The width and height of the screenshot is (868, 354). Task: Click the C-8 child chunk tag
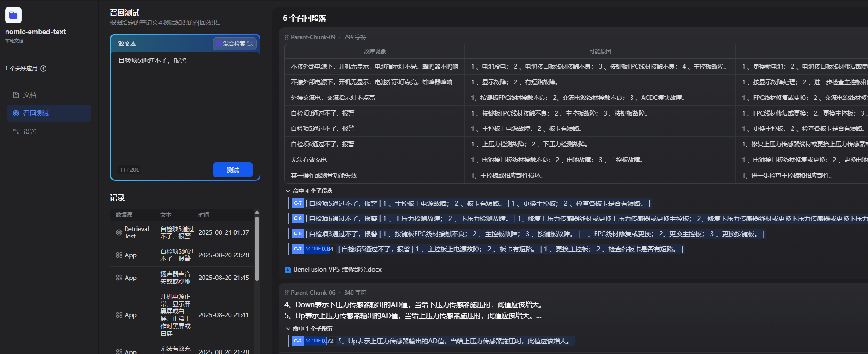click(x=298, y=219)
